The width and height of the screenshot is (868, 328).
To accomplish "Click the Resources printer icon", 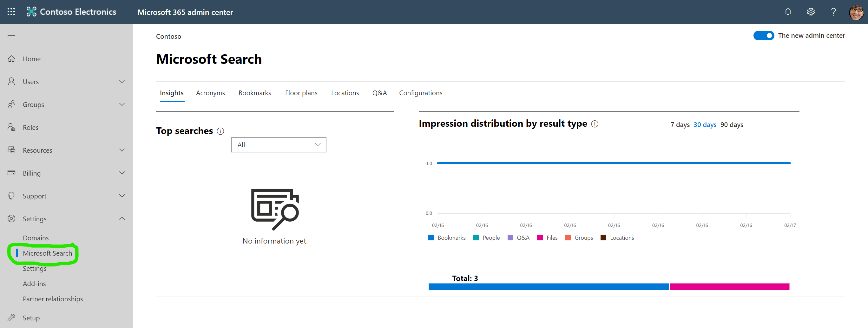I will pos(11,150).
